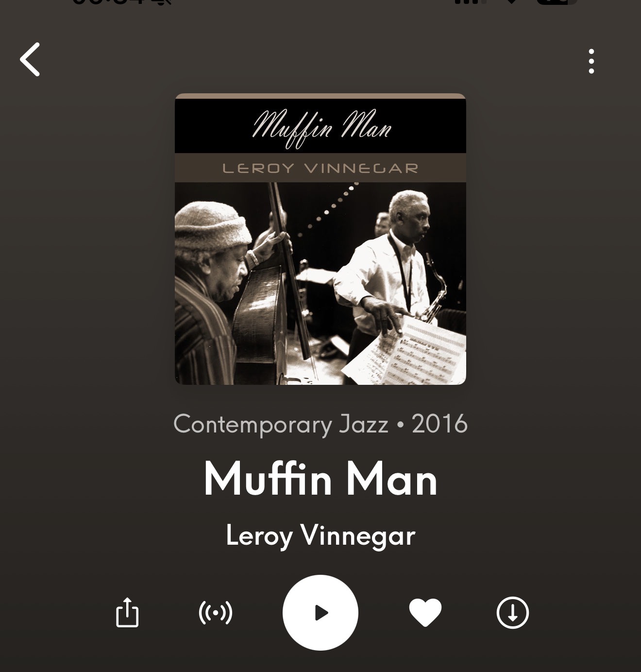Share the Muffin Man album
Viewport: 641px width, 672px height.
click(x=127, y=612)
